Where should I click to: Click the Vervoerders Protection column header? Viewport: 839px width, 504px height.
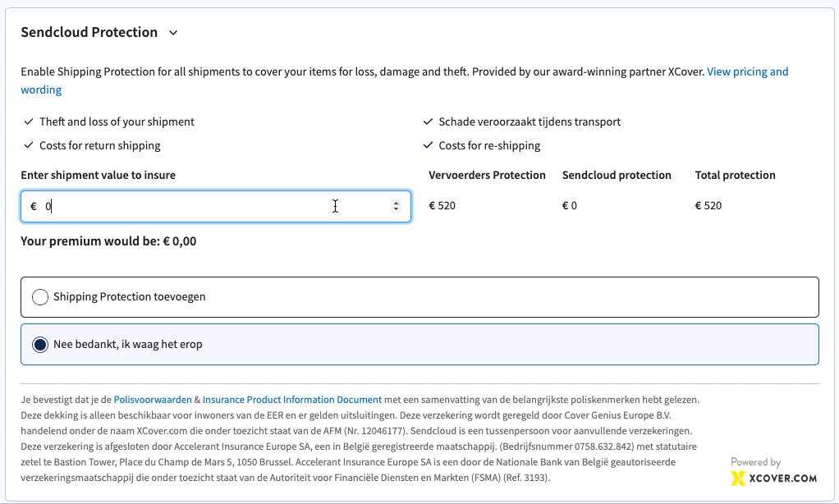point(487,175)
